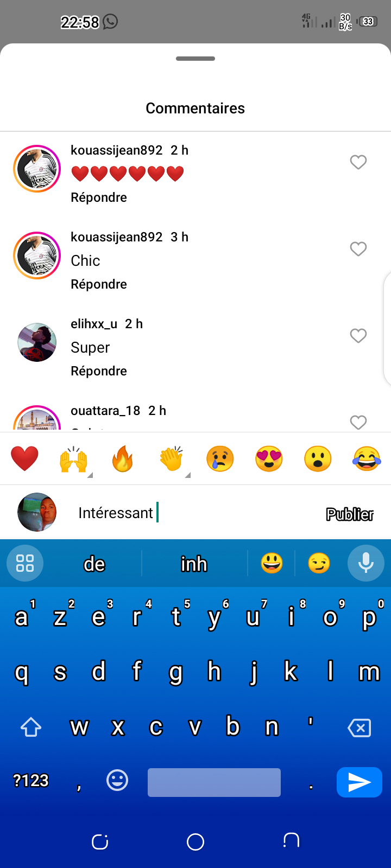This screenshot has width=391, height=868.
Task: Reply to elihxx_u's comment
Action: (99, 371)
